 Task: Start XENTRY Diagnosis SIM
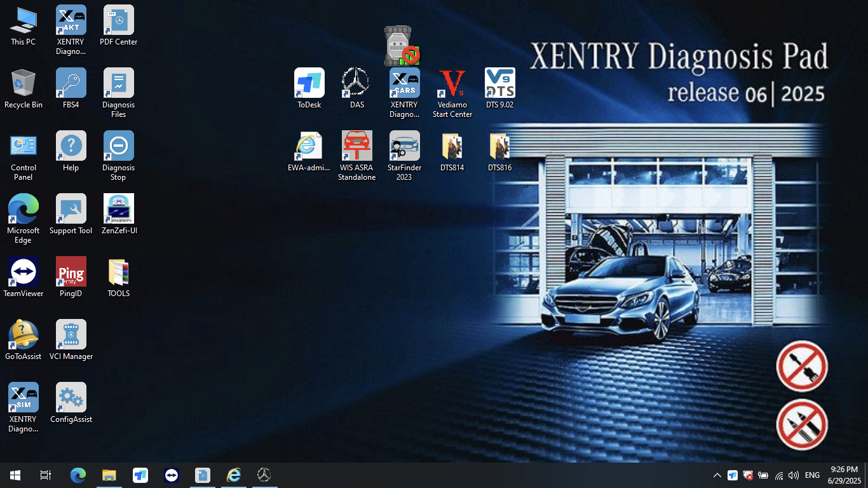[x=23, y=397]
